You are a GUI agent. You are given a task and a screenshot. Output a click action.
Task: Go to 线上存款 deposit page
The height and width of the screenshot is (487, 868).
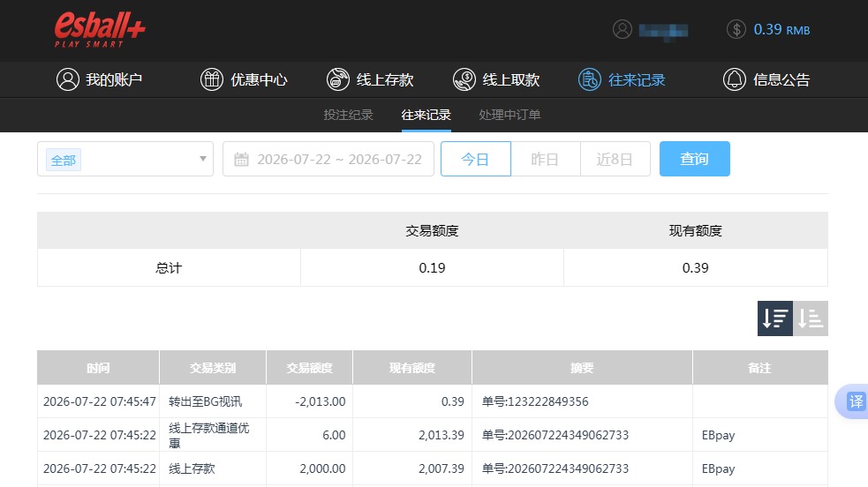click(370, 79)
